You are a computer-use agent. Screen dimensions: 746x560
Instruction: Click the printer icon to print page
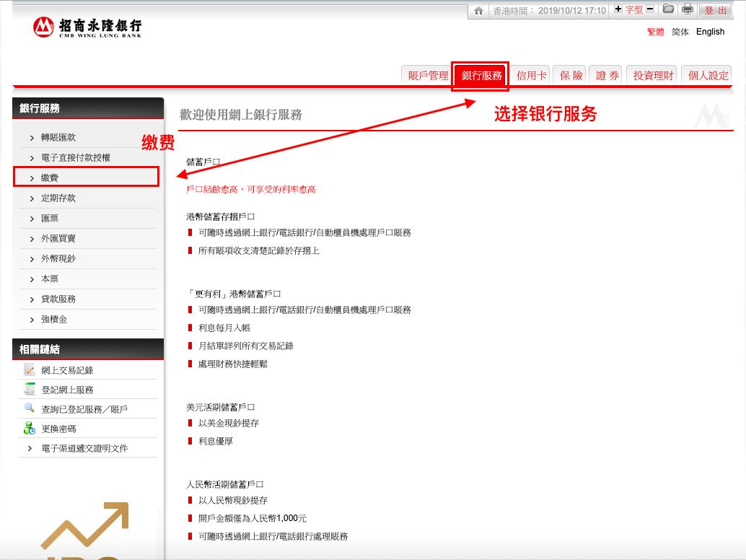click(688, 9)
